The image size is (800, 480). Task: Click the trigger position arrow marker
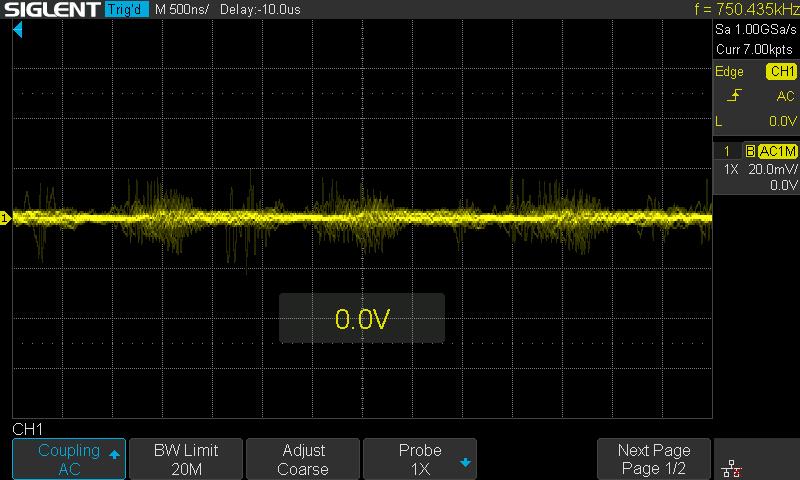pyautogui.click(x=17, y=30)
